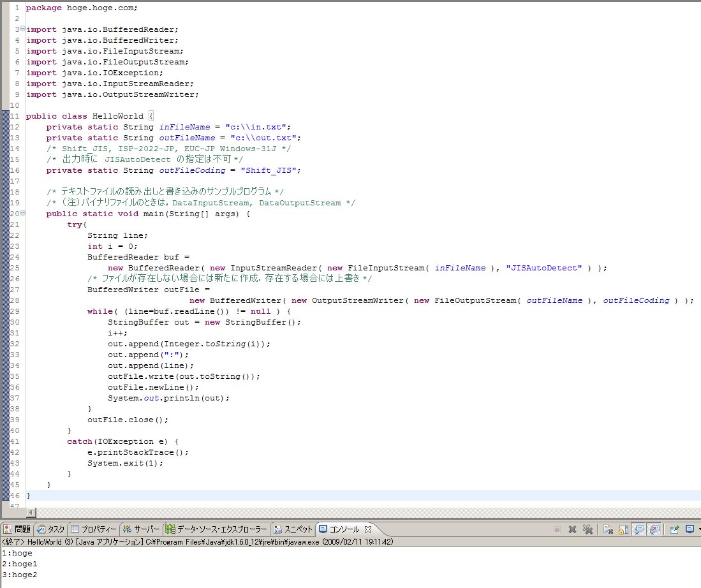Click the スニペット tab icon

(278, 529)
